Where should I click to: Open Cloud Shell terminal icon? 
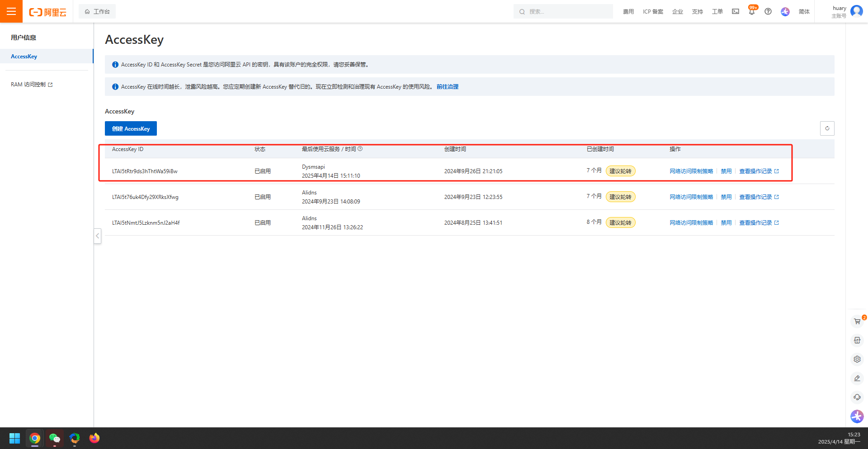pos(736,11)
